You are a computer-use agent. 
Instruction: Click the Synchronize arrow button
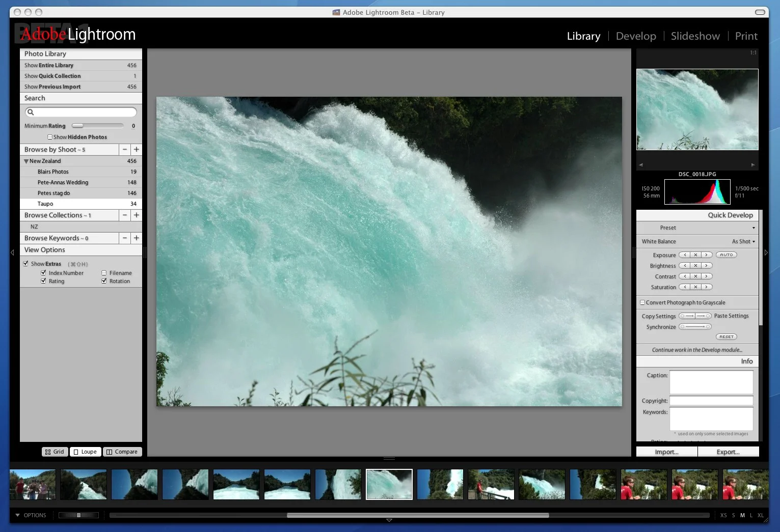(695, 327)
